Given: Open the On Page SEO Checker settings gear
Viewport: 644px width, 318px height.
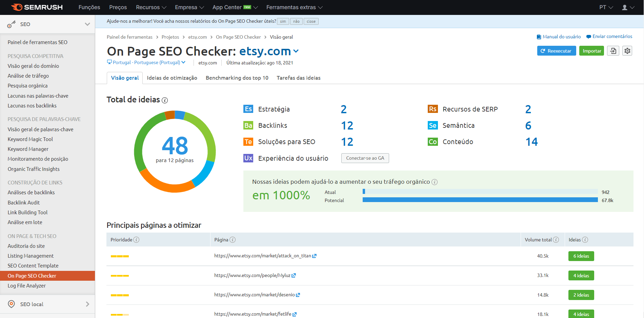Looking at the screenshot, I should click(627, 51).
